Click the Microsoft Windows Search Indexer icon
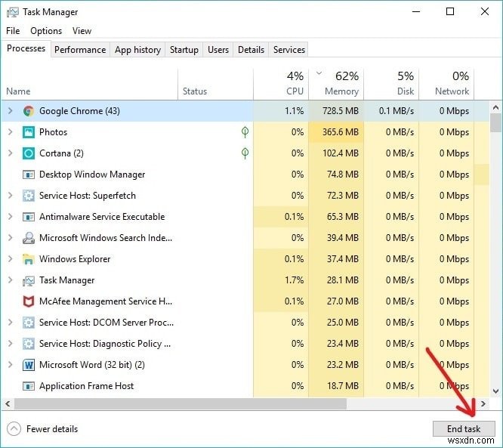503x448 pixels. [29, 238]
